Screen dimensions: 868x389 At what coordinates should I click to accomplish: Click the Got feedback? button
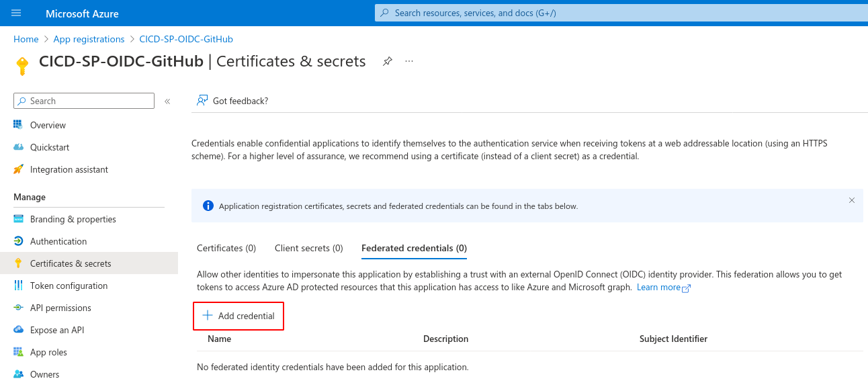(x=232, y=101)
